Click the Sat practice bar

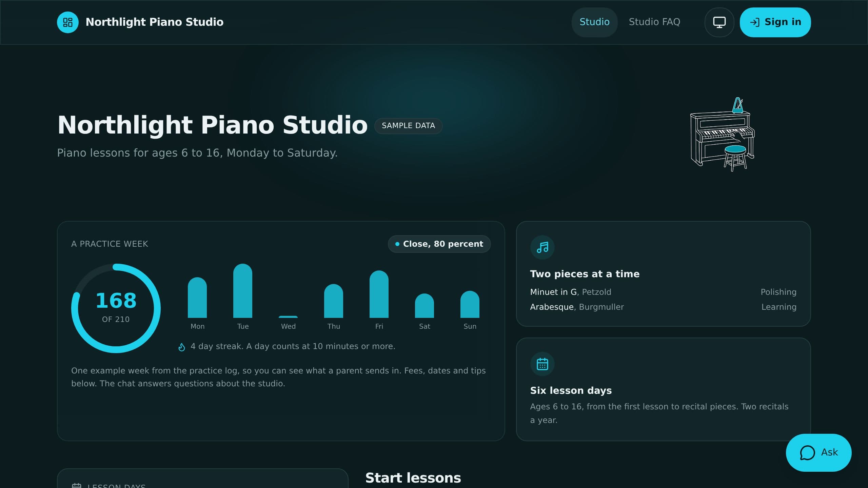pos(425,306)
